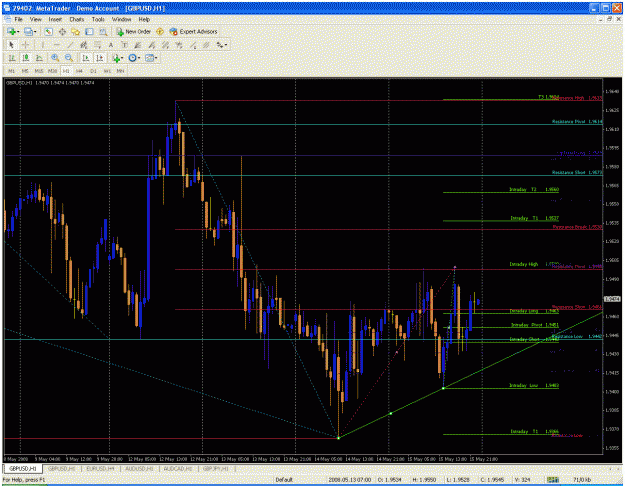Screen dimensions: 625x486
Task: Click the 'Resistance Short 1.9573' label
Action: point(577,173)
